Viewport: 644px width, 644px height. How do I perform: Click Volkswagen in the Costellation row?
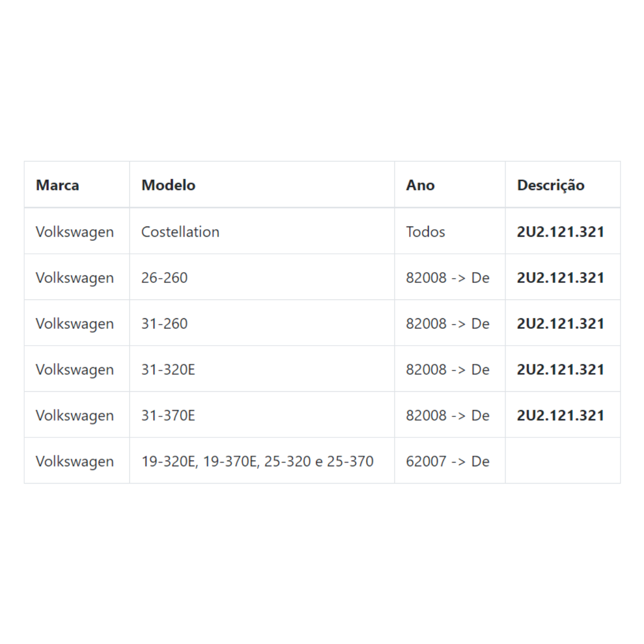click(x=75, y=232)
